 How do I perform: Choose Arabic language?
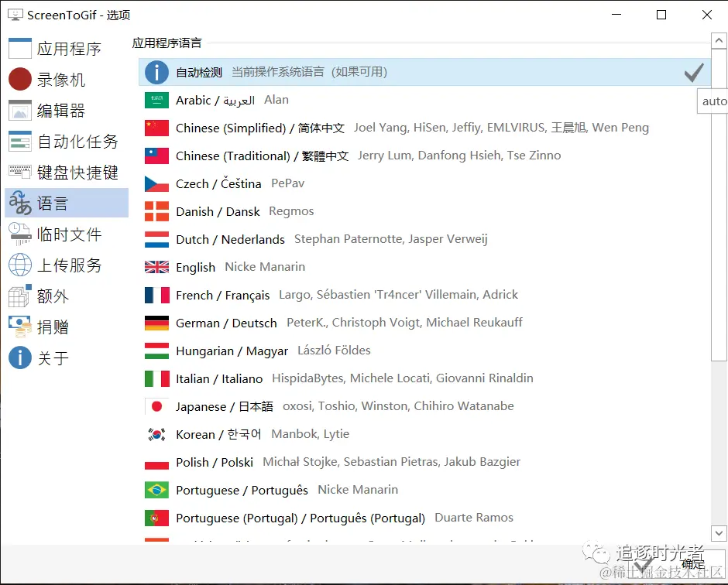(424, 100)
